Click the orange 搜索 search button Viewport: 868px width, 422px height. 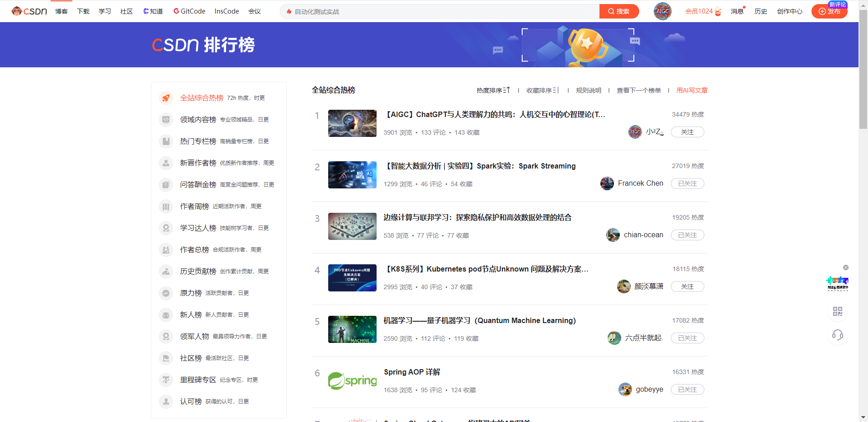pos(619,11)
